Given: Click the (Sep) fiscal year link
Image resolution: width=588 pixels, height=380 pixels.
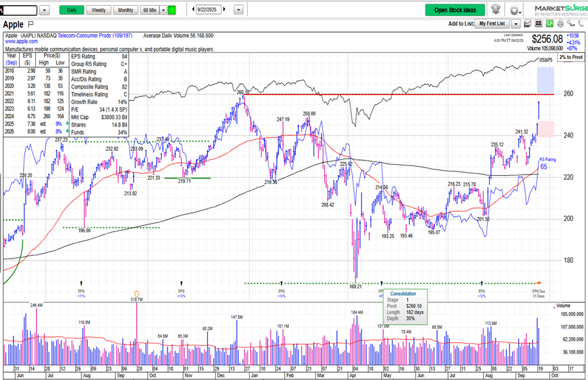Looking at the screenshot, I should (x=12, y=63).
